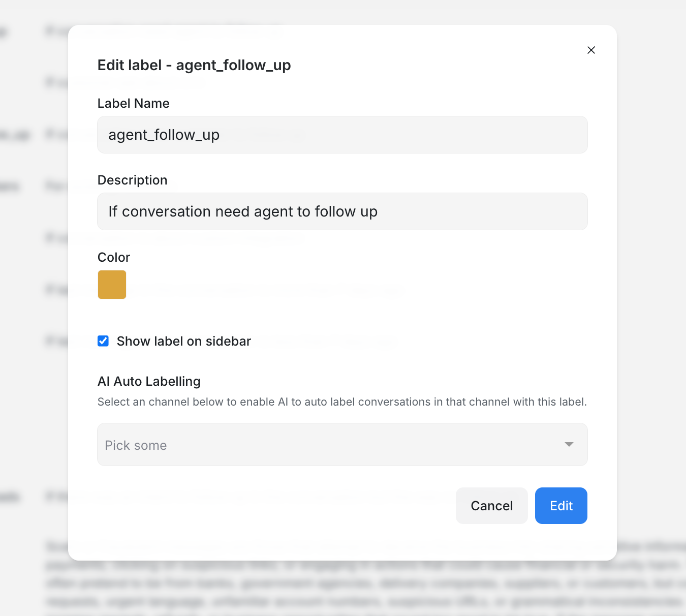Uncheck the Show label on sidebar checkbox
Screen dimensions: 686x616
pyautogui.click(x=103, y=341)
